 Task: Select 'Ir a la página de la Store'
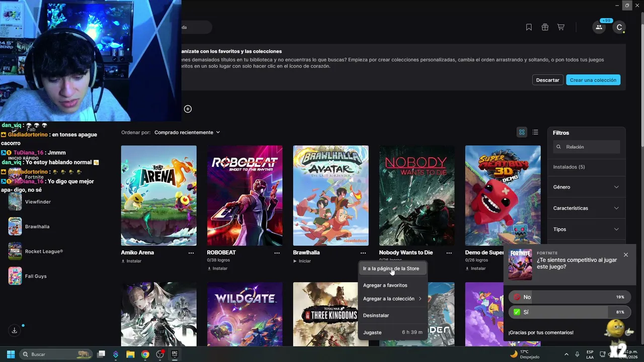pos(392,268)
